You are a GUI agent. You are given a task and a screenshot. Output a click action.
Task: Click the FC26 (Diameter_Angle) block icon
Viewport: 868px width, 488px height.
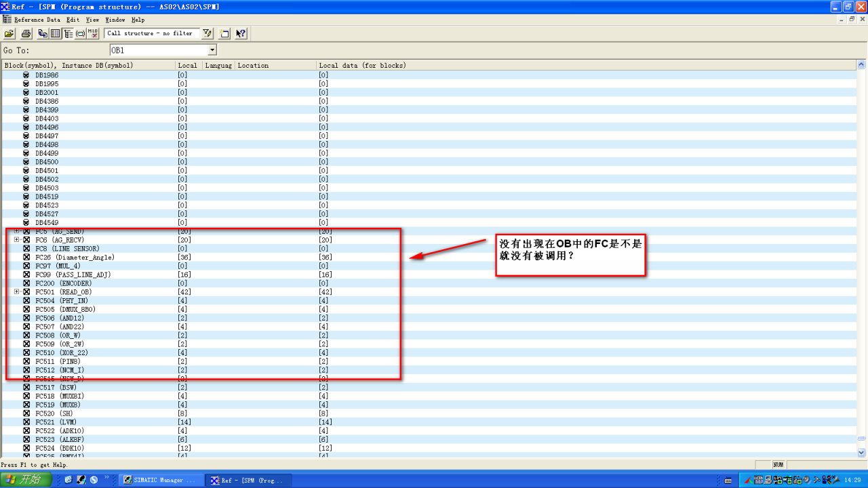26,258
